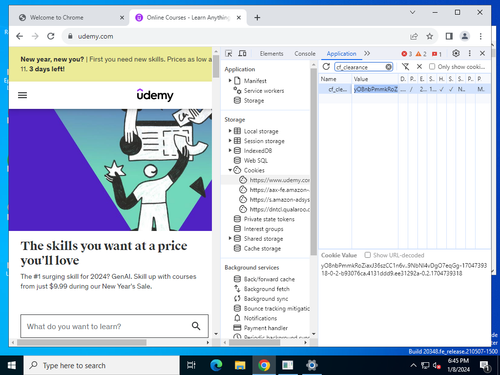
Task: Open DevTools settings gear
Action: coord(456,53)
